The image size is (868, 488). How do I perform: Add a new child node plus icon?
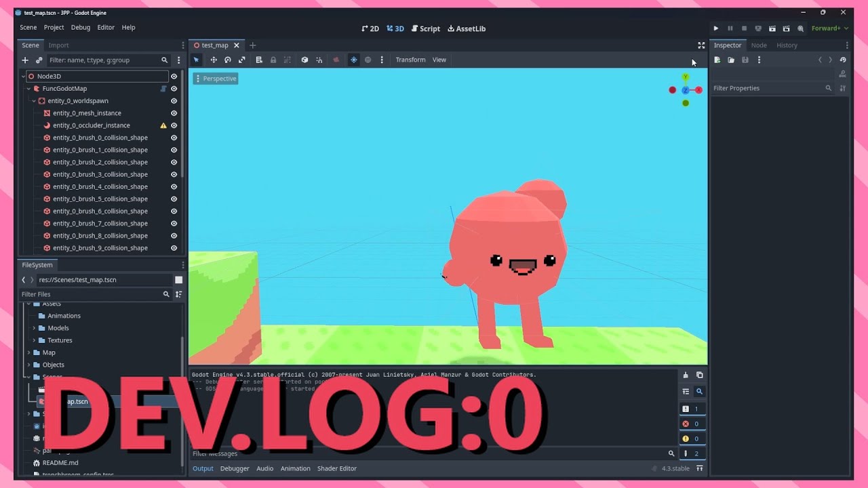25,60
